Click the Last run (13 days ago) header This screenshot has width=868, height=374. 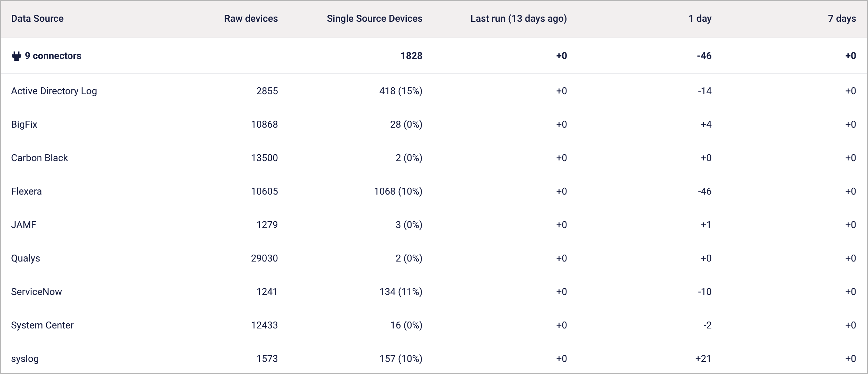(x=519, y=19)
